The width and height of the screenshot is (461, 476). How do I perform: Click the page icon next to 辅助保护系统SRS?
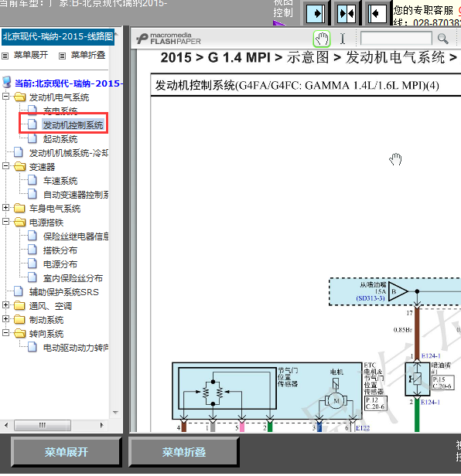click(x=19, y=291)
